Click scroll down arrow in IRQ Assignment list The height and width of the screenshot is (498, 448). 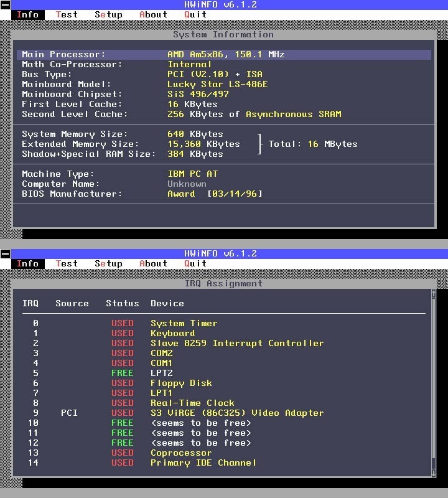point(434,472)
